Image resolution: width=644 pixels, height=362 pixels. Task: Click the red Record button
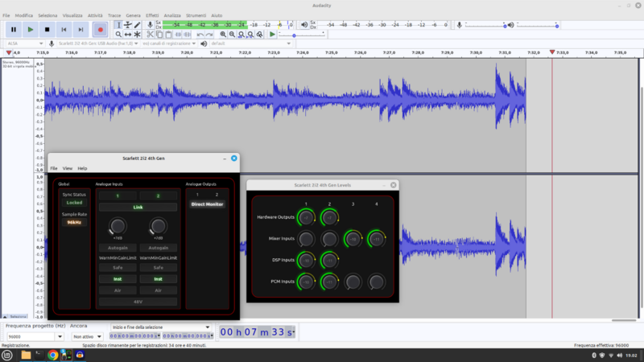(x=100, y=29)
